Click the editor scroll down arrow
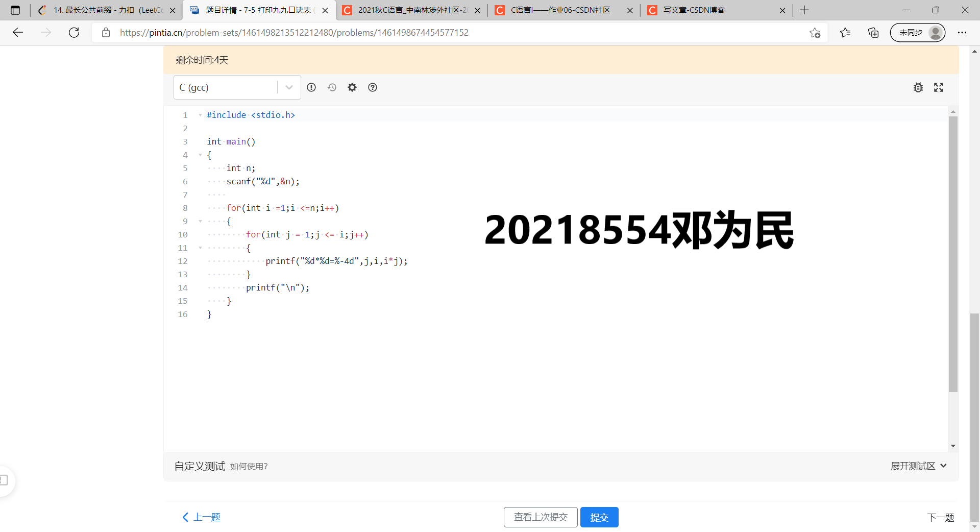 click(953, 446)
